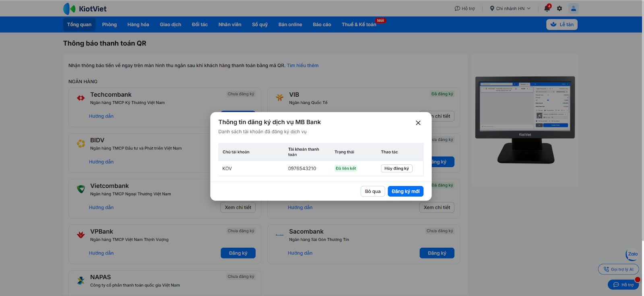Click the Trạng thái column header
644x296 pixels.
tap(344, 152)
